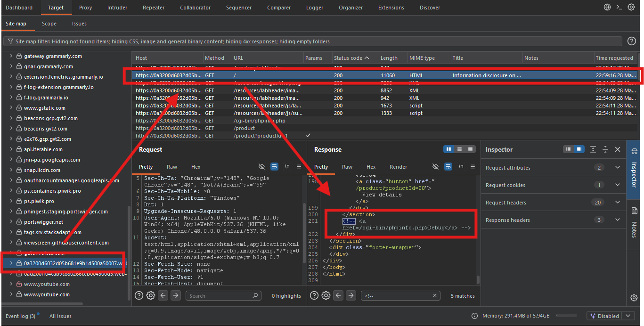Expand Request attributes section chevron
644x326 pixels.
coord(618,167)
